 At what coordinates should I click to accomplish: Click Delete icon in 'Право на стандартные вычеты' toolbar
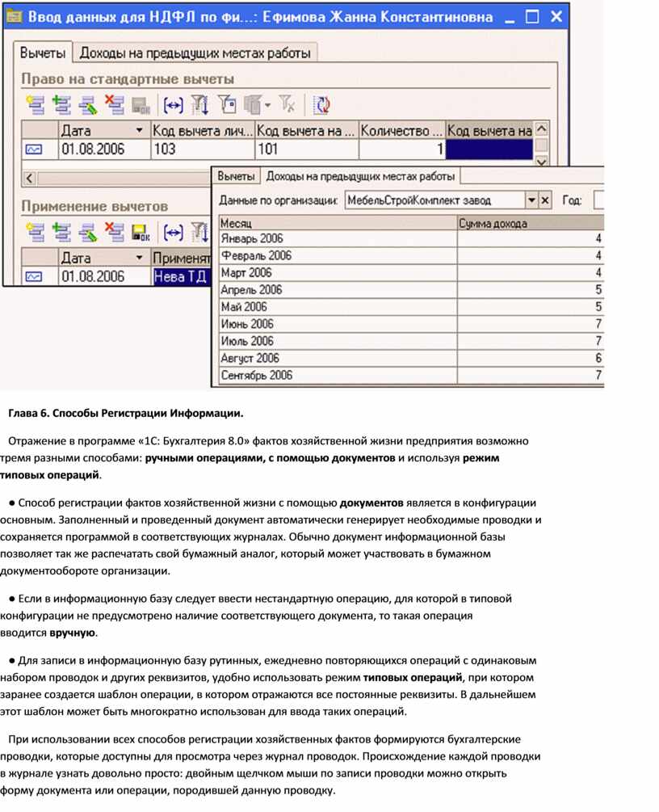tap(114, 104)
